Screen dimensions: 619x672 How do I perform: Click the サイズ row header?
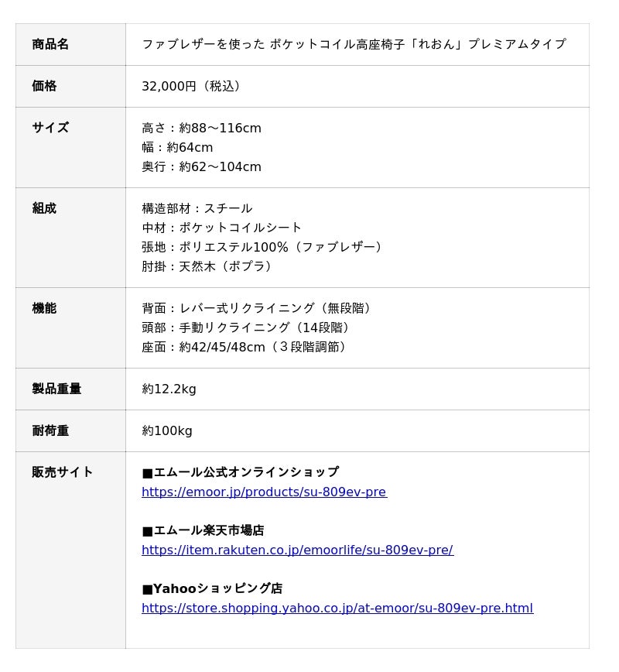(51, 128)
